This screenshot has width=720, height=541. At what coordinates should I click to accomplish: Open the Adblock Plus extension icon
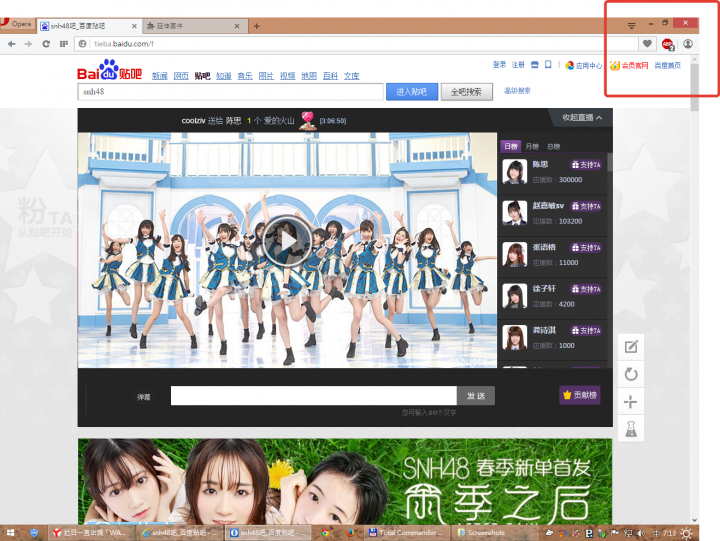coord(668,44)
